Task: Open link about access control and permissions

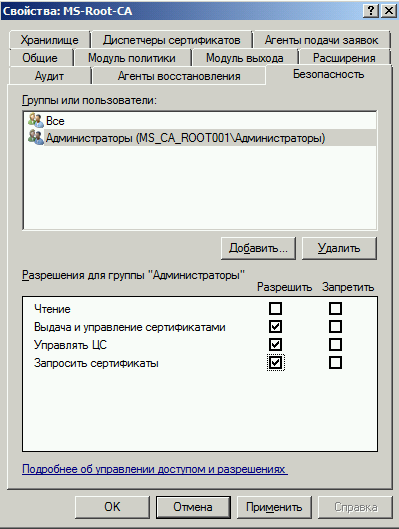Action: pyautogui.click(x=155, y=469)
